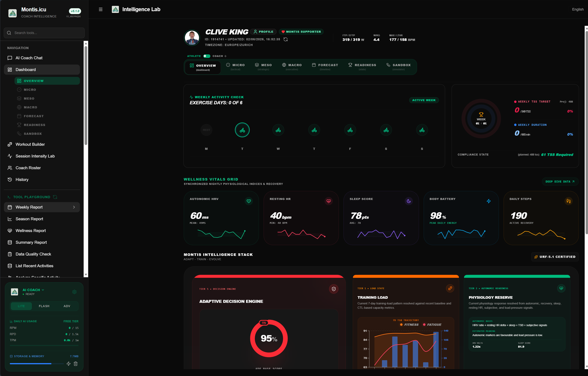Select OVERVIEW dashboard tab
The height and width of the screenshot is (376, 588).
pos(203,67)
